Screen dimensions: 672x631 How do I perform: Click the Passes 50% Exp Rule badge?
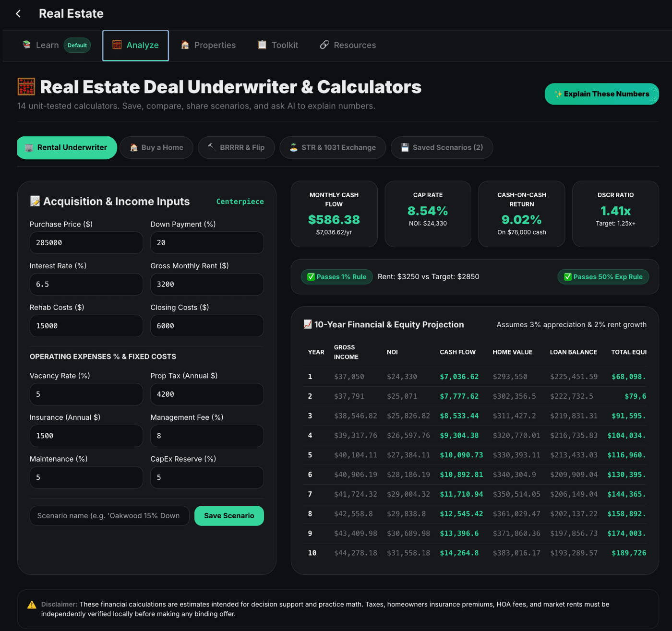603,277
